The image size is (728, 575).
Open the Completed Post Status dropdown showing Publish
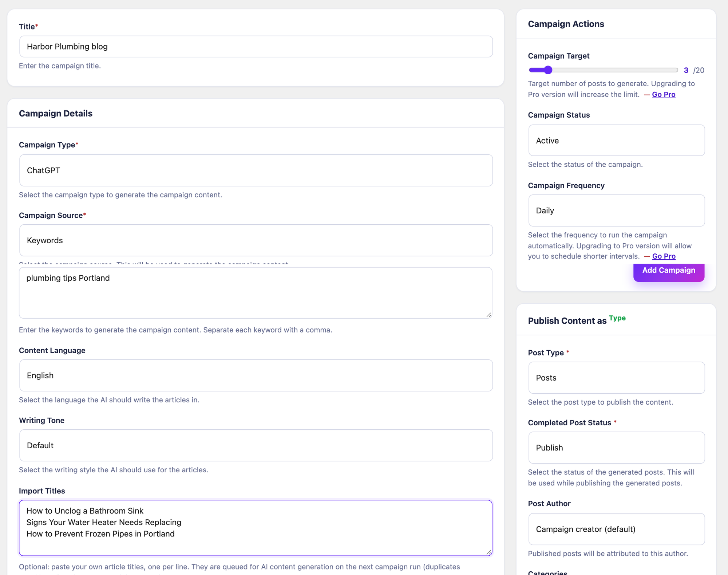[x=617, y=448]
